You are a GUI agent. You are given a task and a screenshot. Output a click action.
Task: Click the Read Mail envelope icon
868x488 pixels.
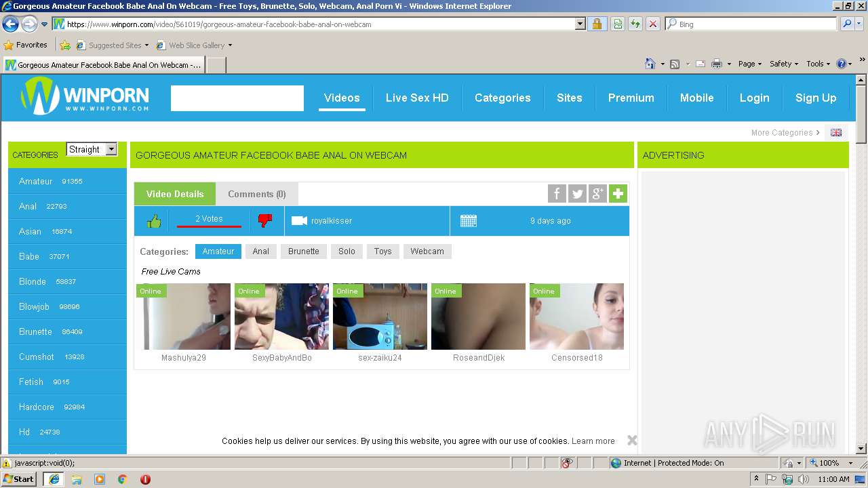700,64
